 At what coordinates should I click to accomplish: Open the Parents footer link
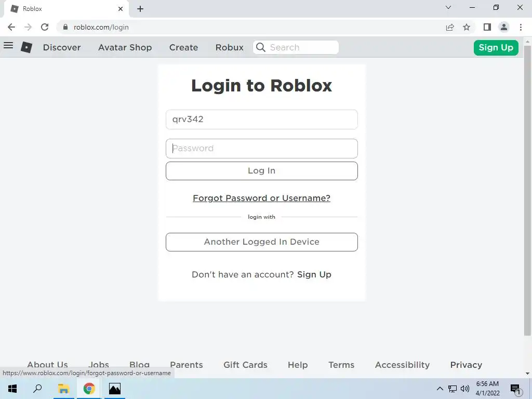(187, 365)
